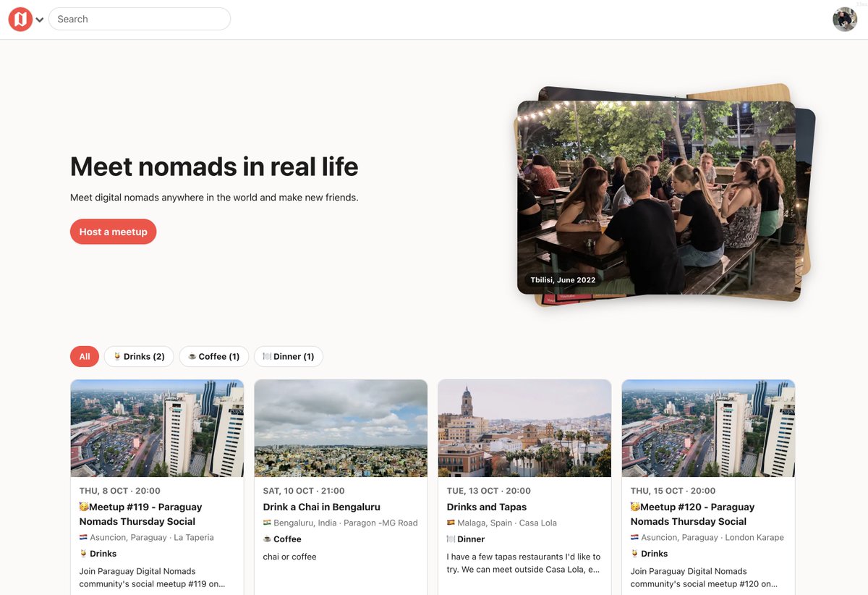Click Asuncion, Paraguay · London Karape location
The image size is (868, 595).
point(707,537)
